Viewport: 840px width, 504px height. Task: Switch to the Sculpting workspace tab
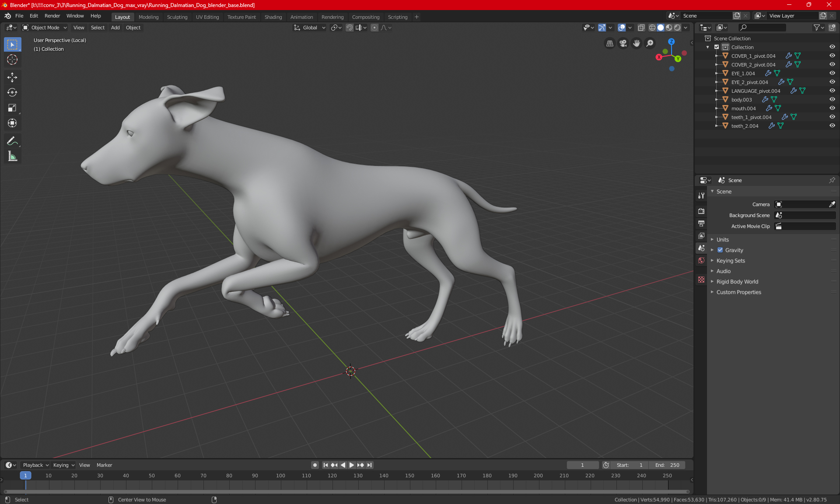click(177, 17)
